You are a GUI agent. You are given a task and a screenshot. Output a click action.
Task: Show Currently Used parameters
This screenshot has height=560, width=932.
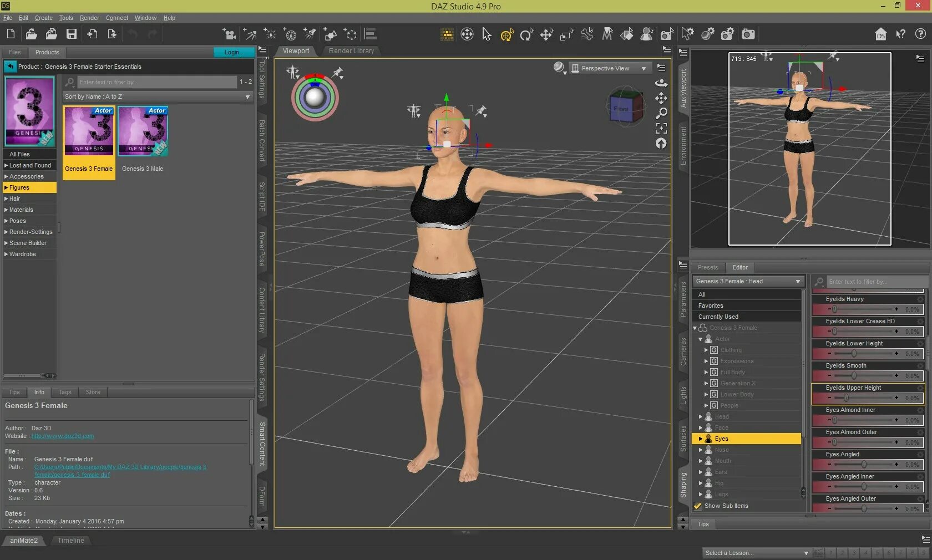[x=747, y=317]
